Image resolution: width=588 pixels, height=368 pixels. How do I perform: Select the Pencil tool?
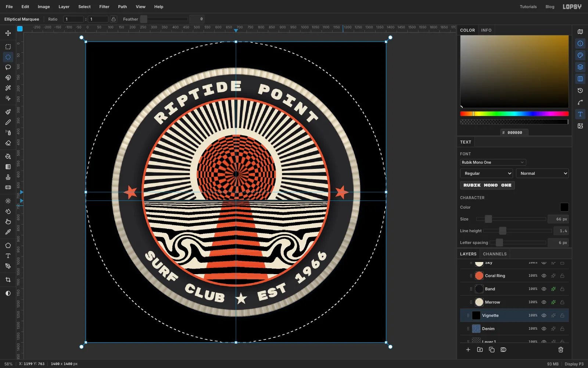pos(8,122)
